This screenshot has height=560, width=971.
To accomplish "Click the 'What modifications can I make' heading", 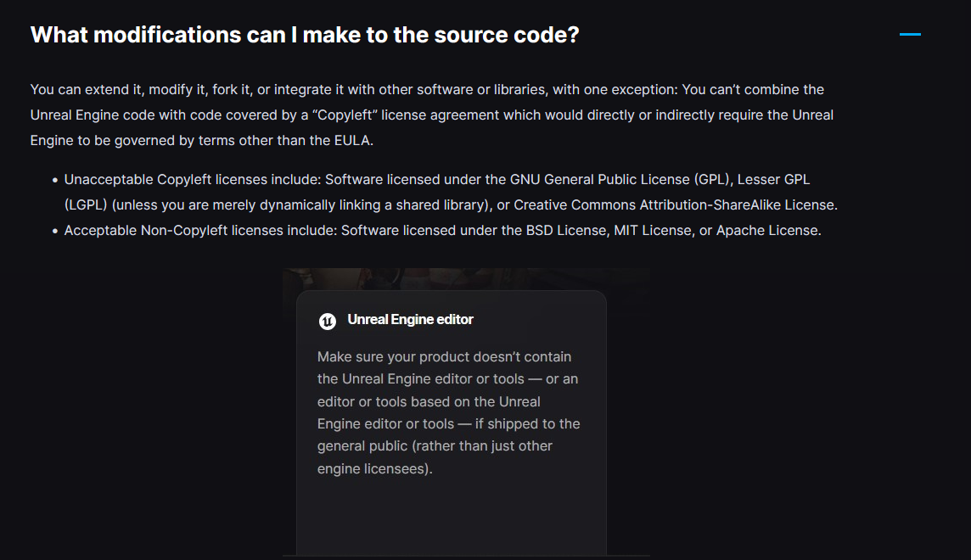I will pos(305,35).
